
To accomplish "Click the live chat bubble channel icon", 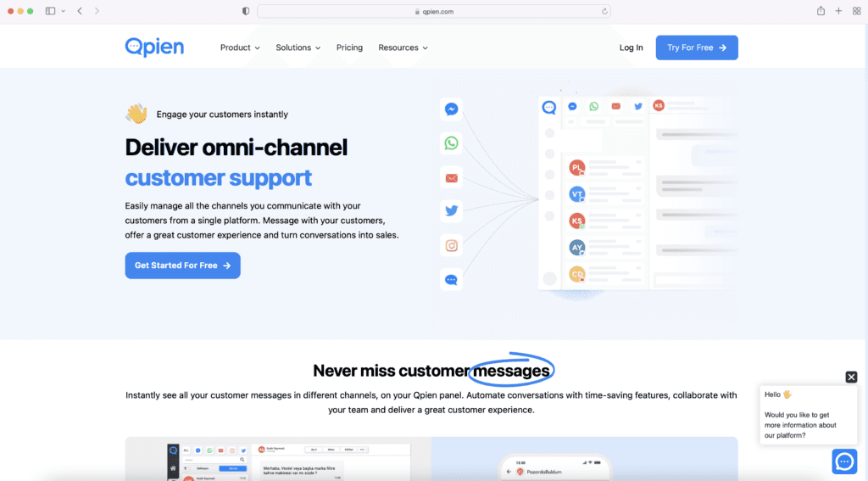I will point(451,280).
